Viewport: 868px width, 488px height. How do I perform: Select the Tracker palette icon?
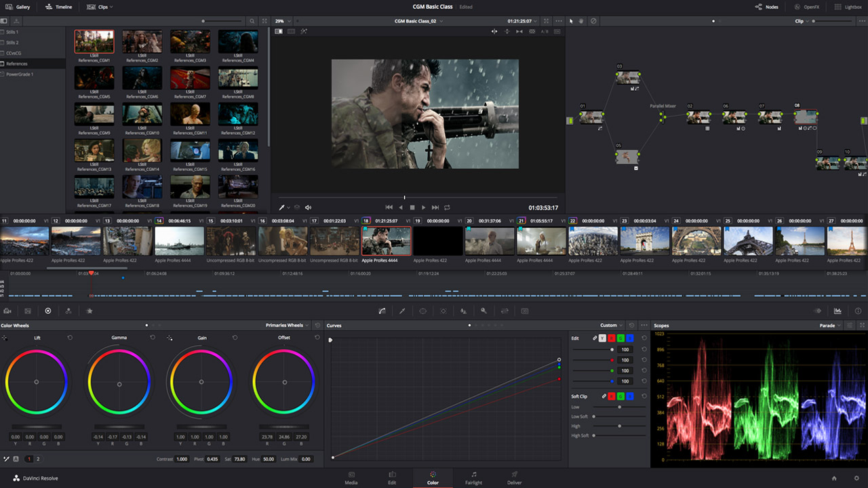pos(443,311)
